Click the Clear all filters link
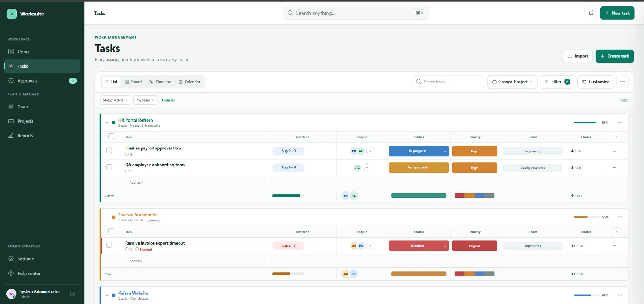644x304 pixels. coord(169,100)
